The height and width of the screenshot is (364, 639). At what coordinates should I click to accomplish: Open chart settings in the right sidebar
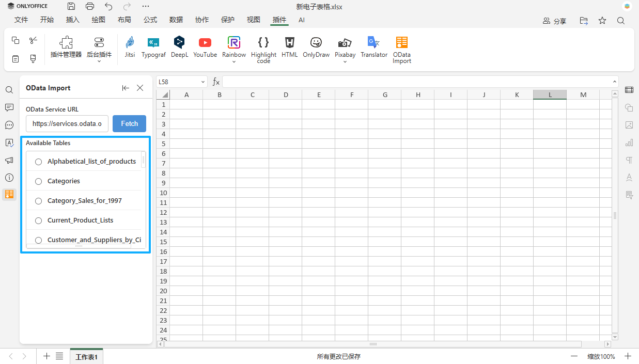(x=629, y=143)
